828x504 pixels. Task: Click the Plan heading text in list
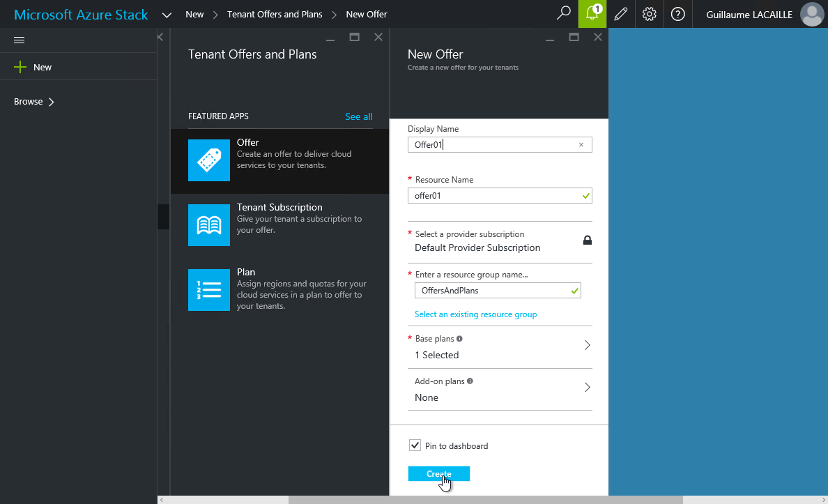[x=246, y=272]
